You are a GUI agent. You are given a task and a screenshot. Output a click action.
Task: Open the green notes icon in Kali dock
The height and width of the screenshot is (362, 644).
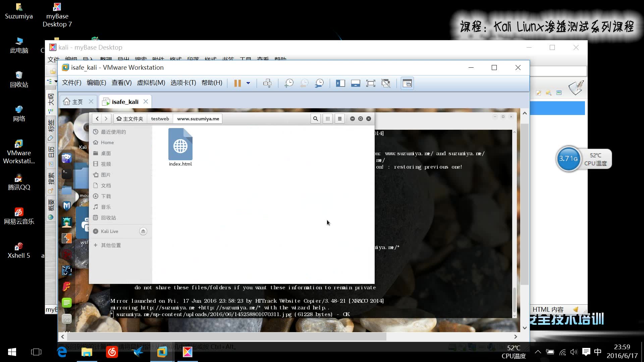(x=66, y=303)
